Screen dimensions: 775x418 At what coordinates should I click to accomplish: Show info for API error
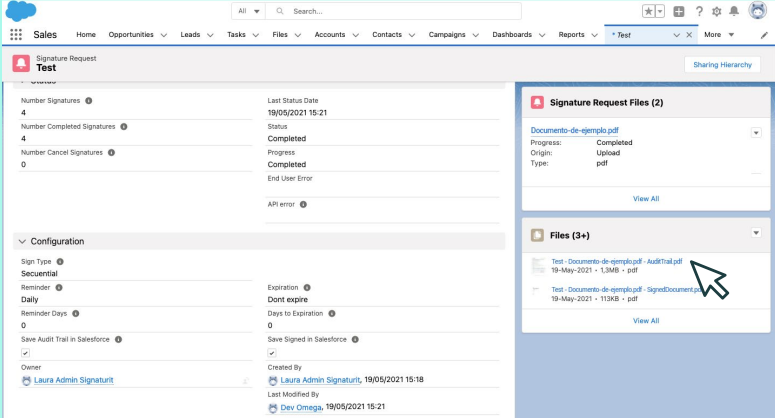pyautogui.click(x=303, y=205)
